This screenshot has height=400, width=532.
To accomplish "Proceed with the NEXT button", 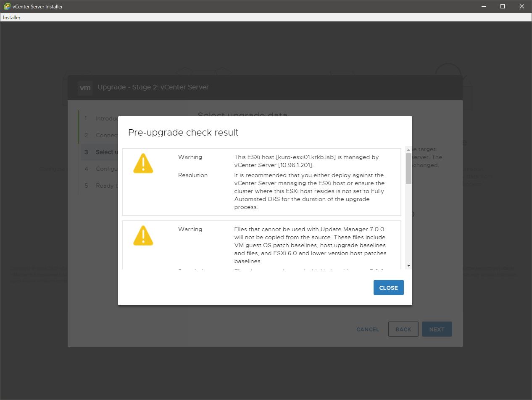I will [x=437, y=329].
